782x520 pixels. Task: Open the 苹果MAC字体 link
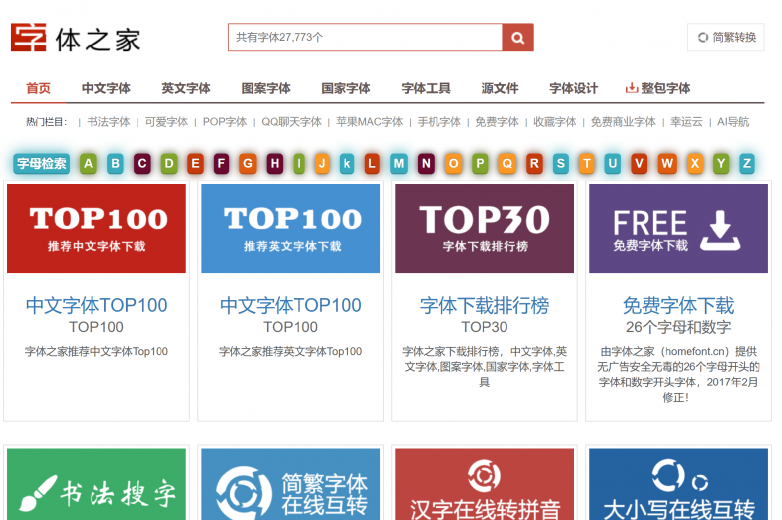[369, 122]
